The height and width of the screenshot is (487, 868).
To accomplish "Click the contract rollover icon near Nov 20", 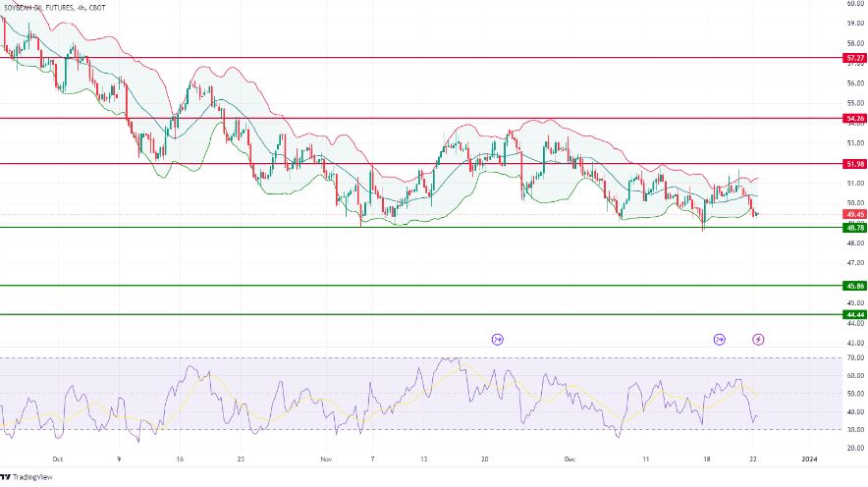I will pyautogui.click(x=497, y=340).
